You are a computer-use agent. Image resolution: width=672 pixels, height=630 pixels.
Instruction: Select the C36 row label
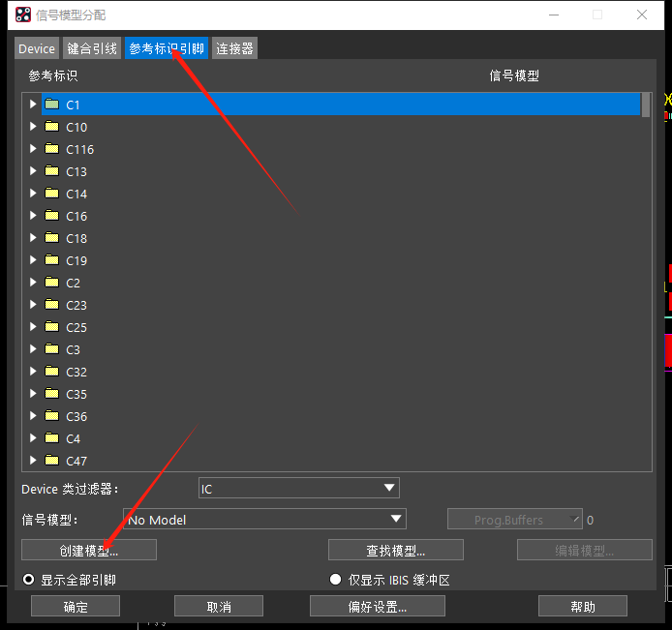point(76,417)
